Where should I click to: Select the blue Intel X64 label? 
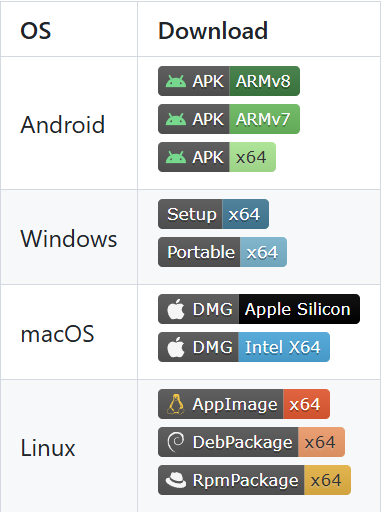[284, 347]
